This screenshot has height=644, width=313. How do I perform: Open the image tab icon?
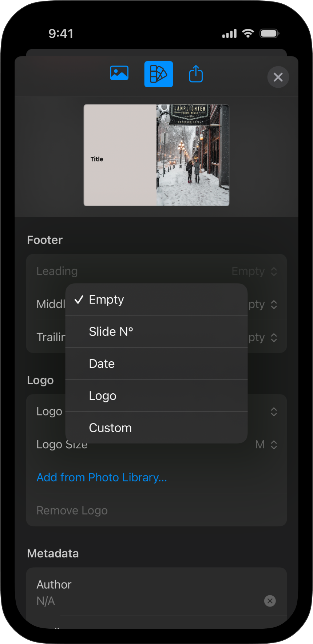(x=119, y=73)
